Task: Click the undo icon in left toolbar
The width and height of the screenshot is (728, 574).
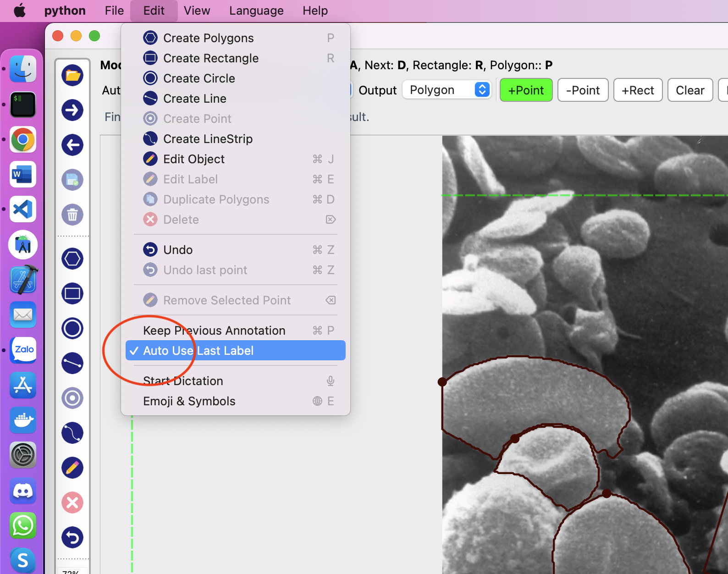Action: pos(72,537)
